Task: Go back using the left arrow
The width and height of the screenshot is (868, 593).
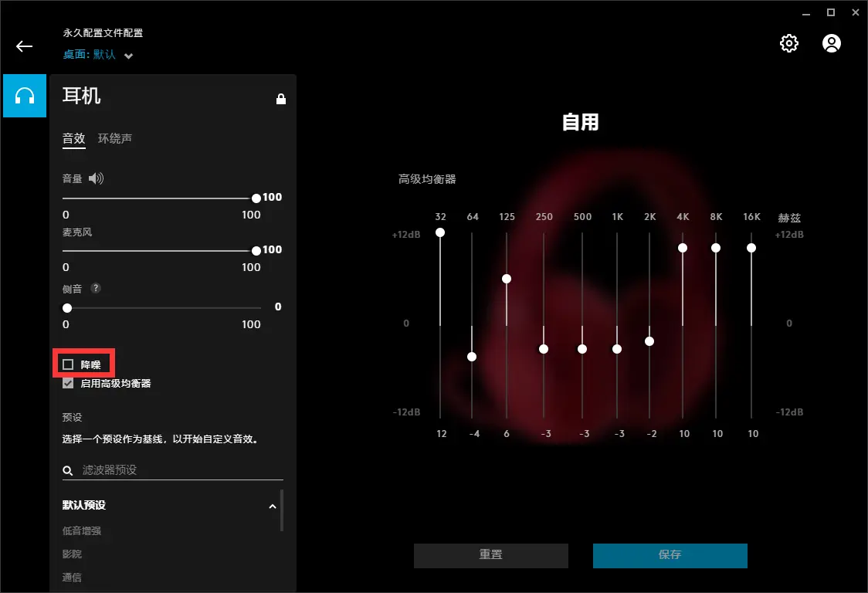Action: coord(24,46)
